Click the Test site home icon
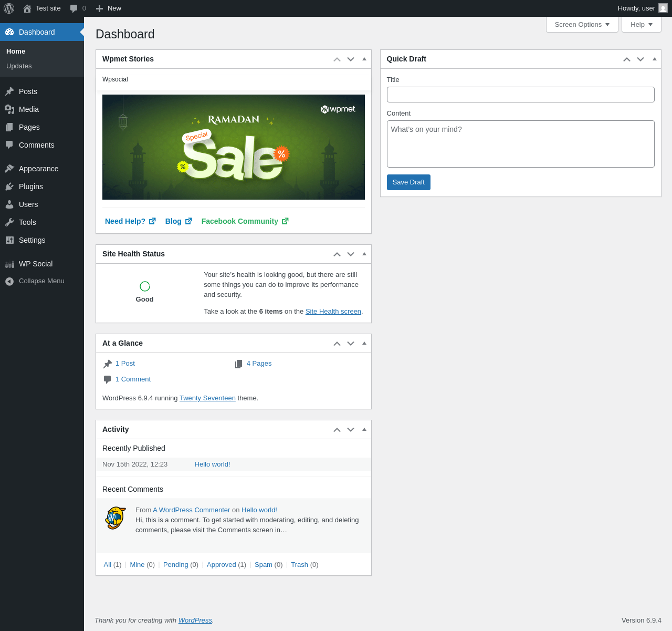 pyautogui.click(x=27, y=8)
